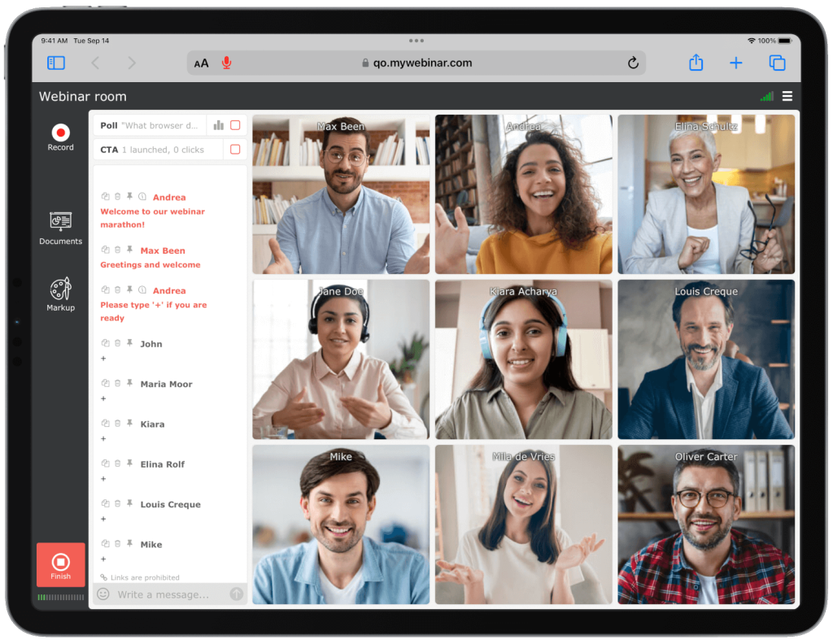Open the Markup tool
This screenshot has height=644, width=833.
pos(60,289)
